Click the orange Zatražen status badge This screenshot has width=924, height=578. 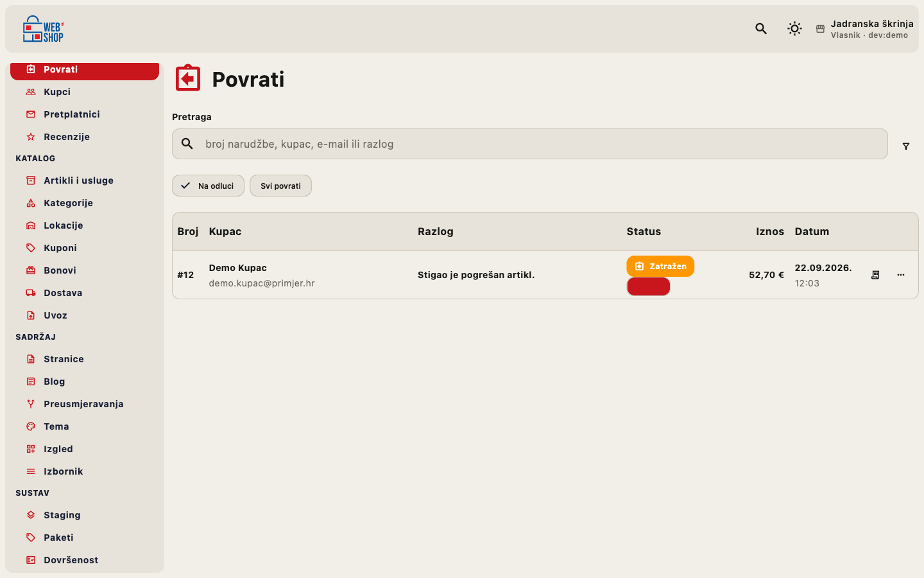coord(660,267)
